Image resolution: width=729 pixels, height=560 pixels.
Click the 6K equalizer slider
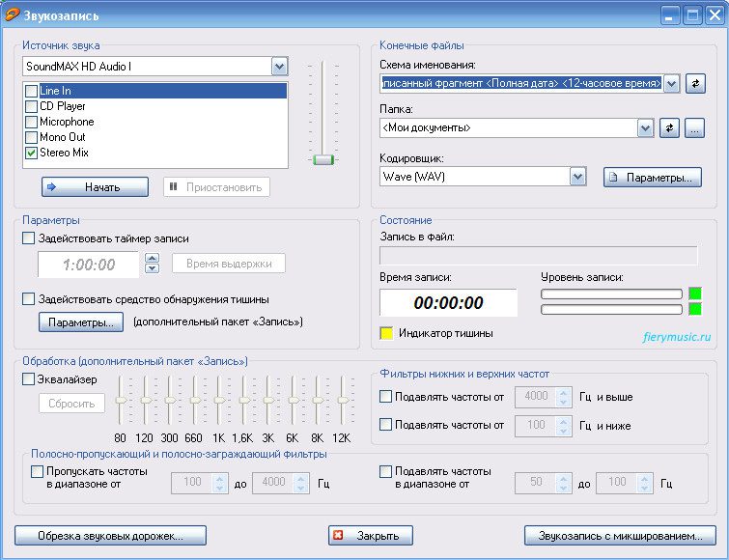[x=294, y=400]
